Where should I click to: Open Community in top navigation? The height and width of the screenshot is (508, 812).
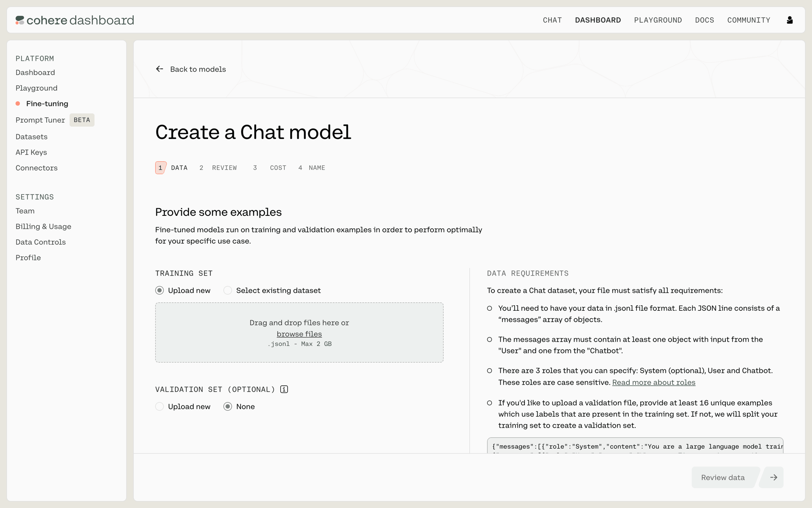point(749,20)
